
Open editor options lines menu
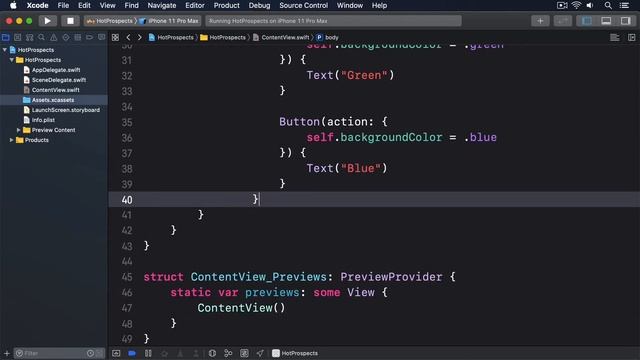point(615,38)
